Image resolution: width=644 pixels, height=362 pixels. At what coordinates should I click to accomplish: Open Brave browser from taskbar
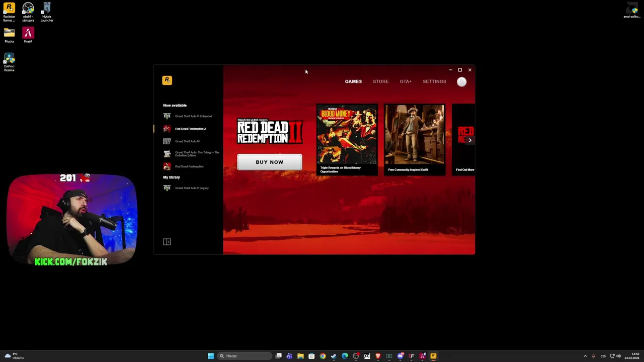[378, 356]
